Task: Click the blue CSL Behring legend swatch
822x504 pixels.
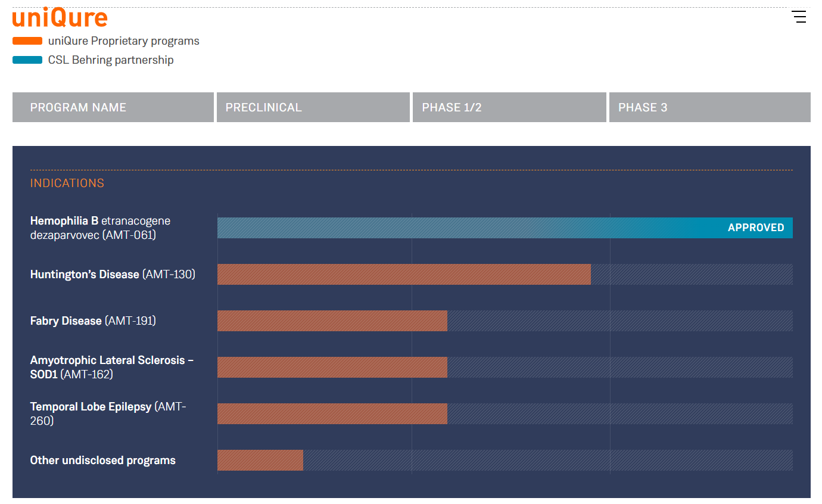Action: 27,60
